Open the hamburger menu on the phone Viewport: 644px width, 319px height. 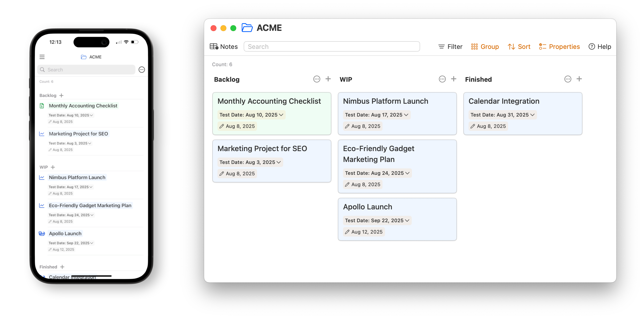coord(42,57)
